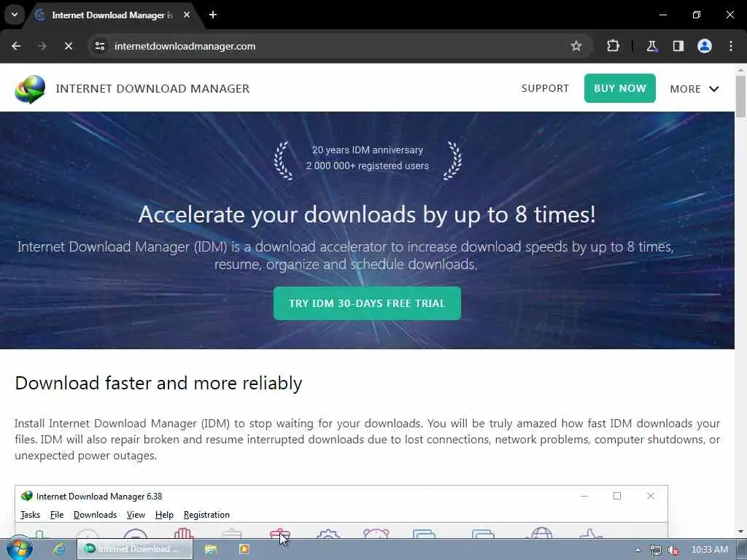
Task: Open a new browser tab
Action: (x=213, y=15)
